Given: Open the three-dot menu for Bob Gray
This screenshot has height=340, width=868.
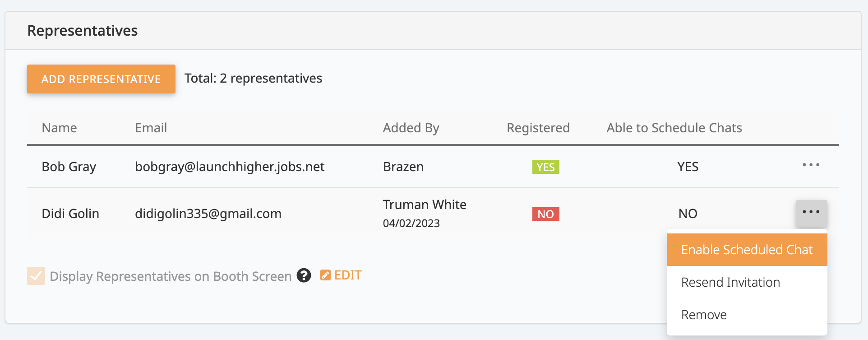Looking at the screenshot, I should point(811,165).
